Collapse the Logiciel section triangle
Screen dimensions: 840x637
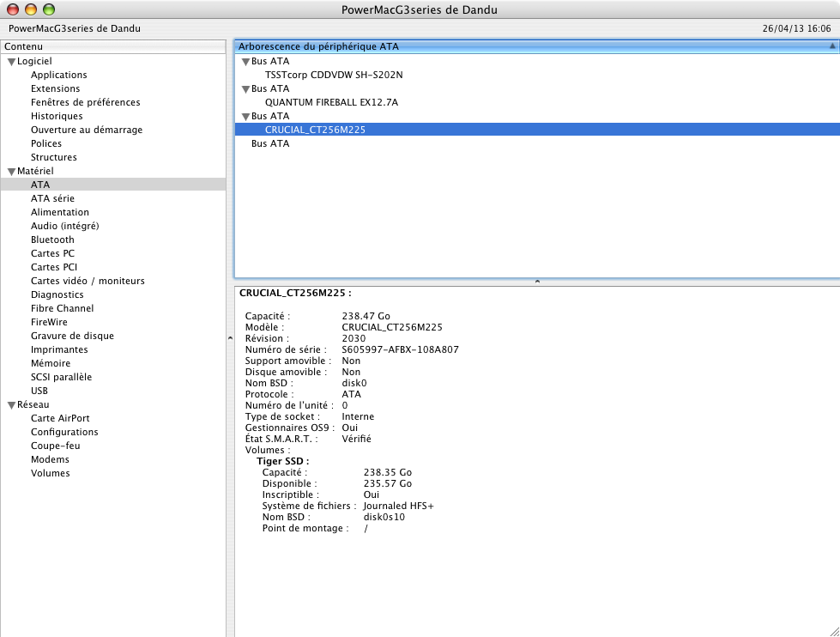pos(11,62)
